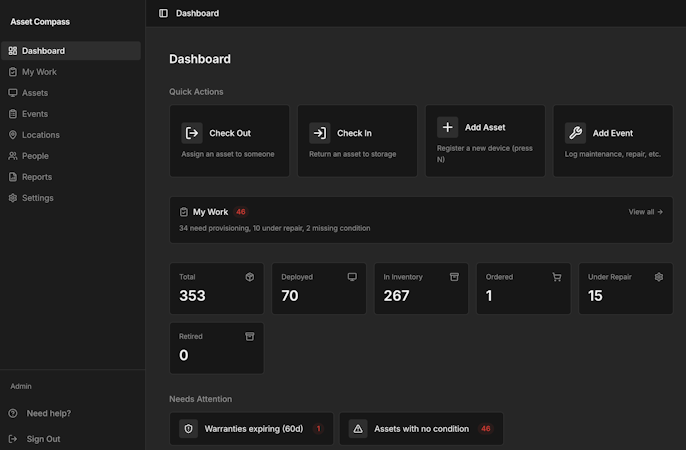Open the Need help? link
The width and height of the screenshot is (686, 450).
49,413
